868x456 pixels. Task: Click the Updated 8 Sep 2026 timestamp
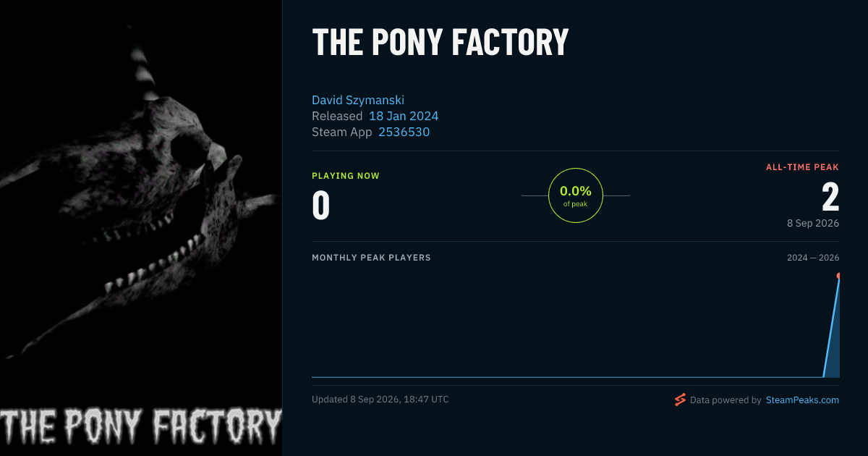[380, 400]
